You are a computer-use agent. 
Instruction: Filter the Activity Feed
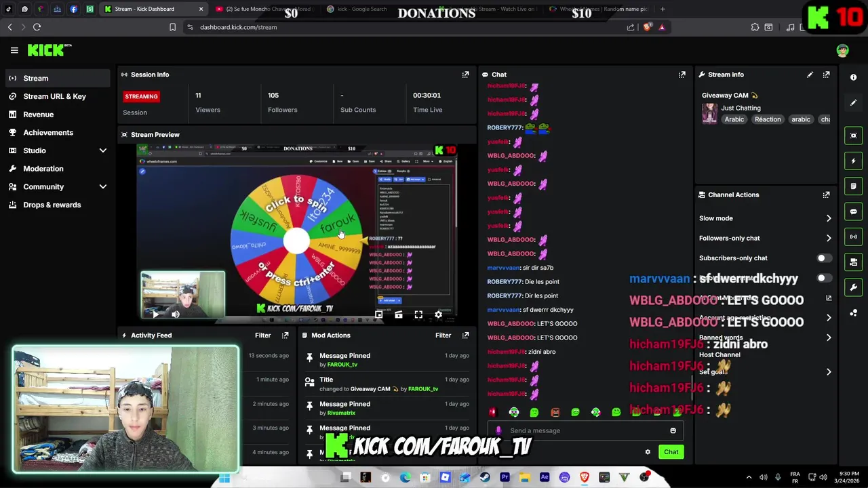[x=262, y=335]
